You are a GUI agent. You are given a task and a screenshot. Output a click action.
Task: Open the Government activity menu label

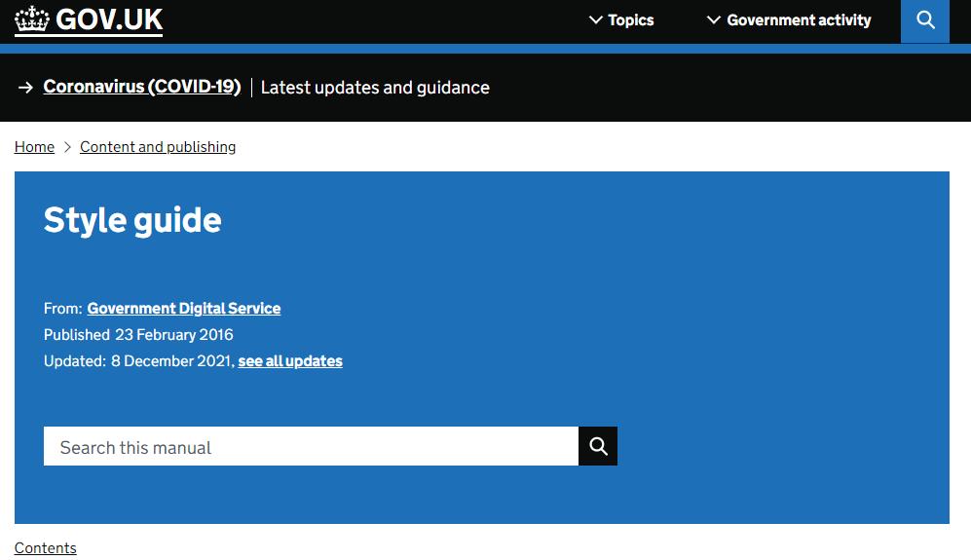pos(799,20)
